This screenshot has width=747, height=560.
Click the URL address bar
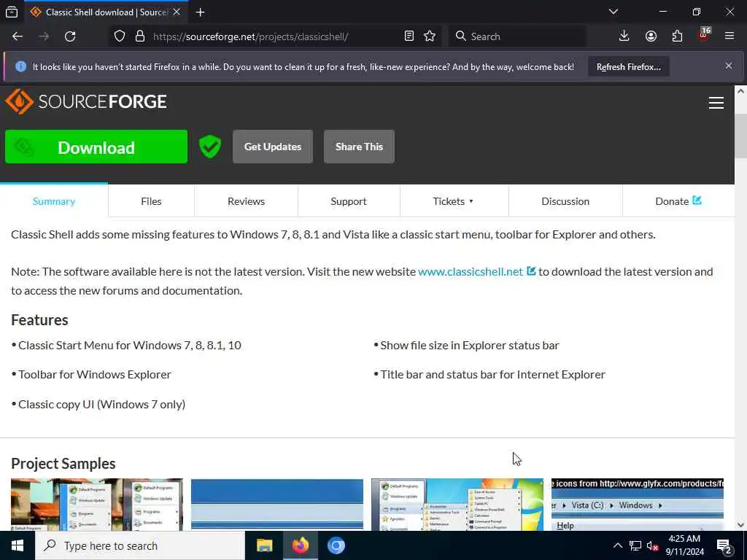tap(276, 36)
